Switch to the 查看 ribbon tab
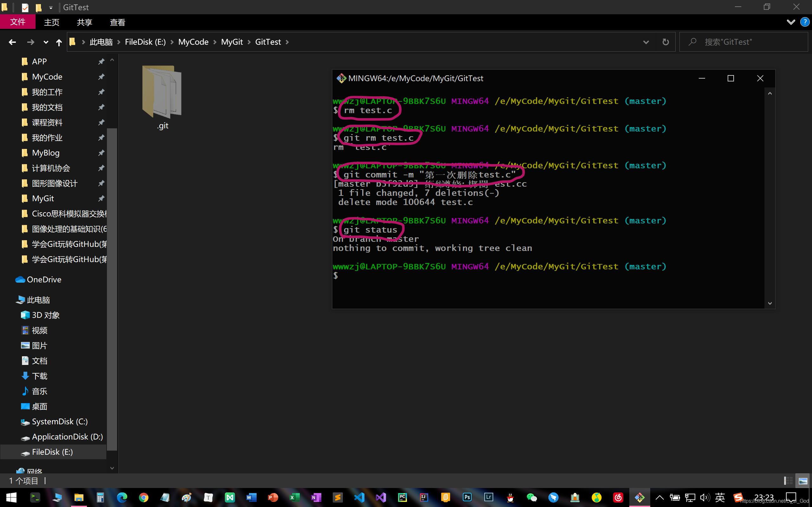Screen dimensions: 812x507 117,22
